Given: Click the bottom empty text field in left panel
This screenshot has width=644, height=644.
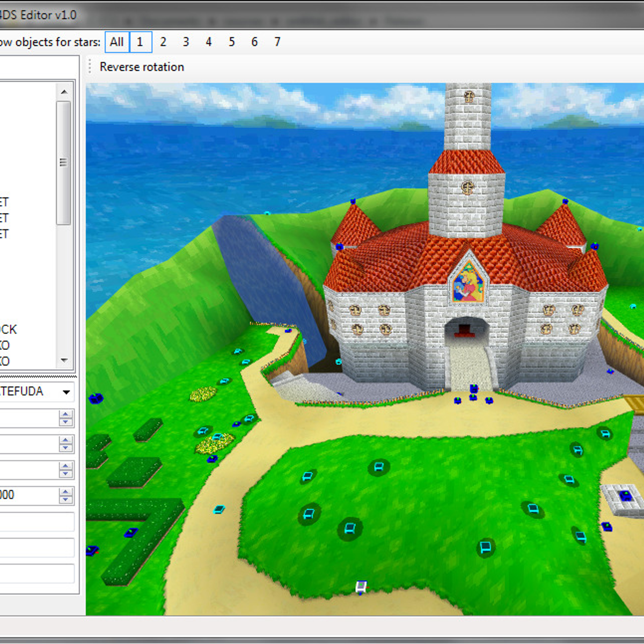Looking at the screenshot, I should tap(36, 573).
